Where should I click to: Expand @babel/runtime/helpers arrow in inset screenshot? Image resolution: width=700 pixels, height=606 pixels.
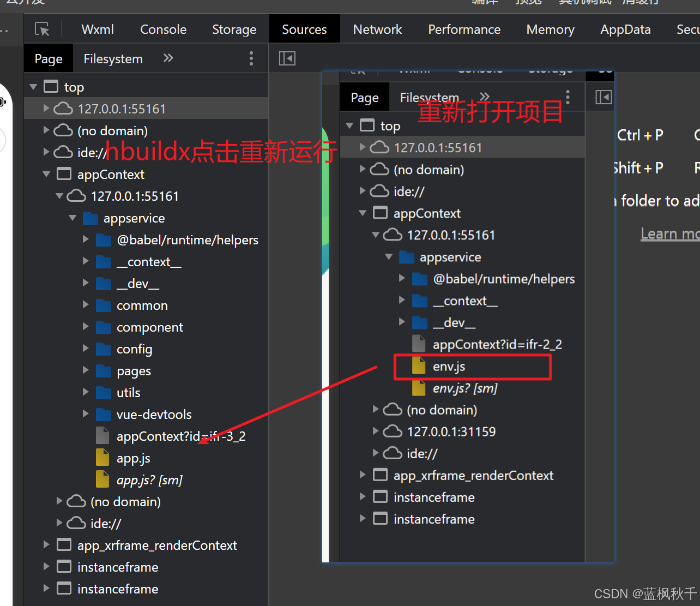(x=402, y=278)
